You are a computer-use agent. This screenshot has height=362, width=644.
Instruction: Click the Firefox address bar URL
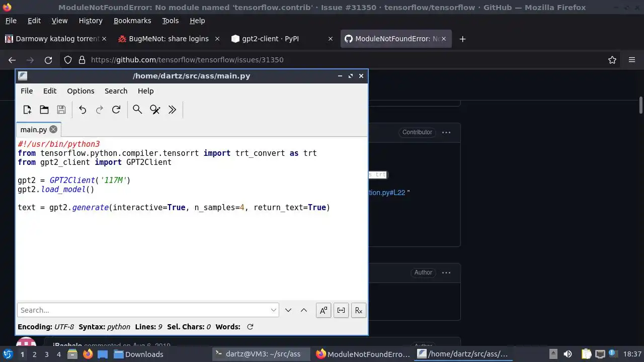point(187,60)
